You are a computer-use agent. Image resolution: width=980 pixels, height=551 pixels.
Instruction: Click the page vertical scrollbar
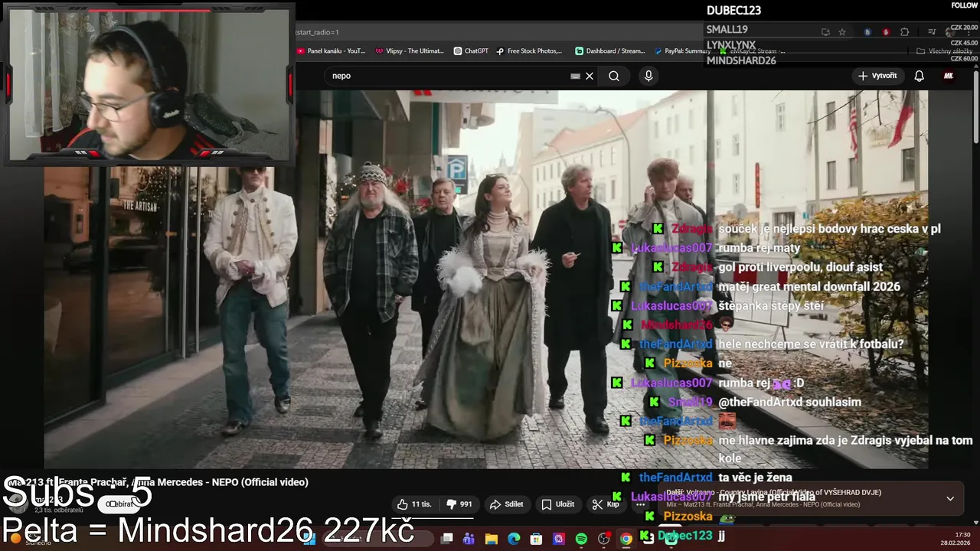pos(975,107)
